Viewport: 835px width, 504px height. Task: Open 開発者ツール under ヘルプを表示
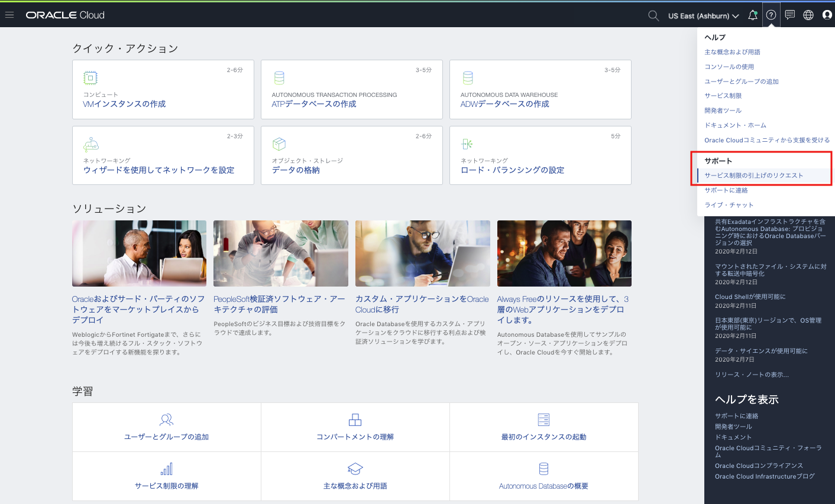tap(733, 427)
